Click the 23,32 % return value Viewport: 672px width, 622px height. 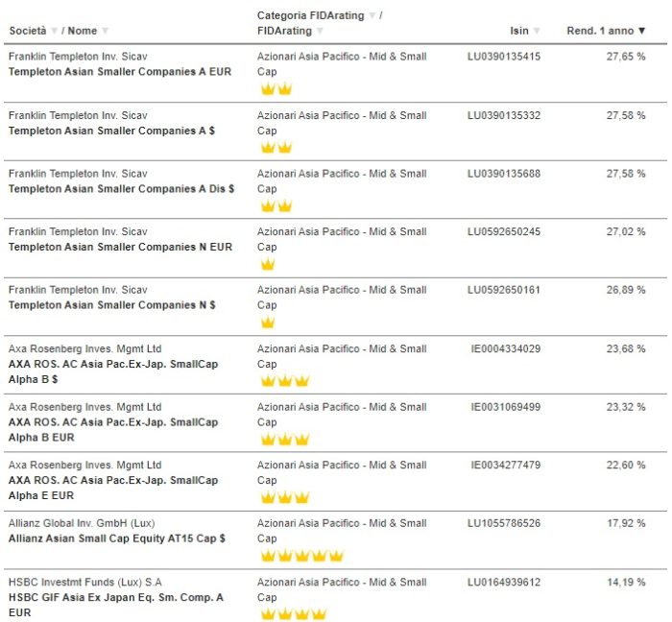pyautogui.click(x=626, y=407)
